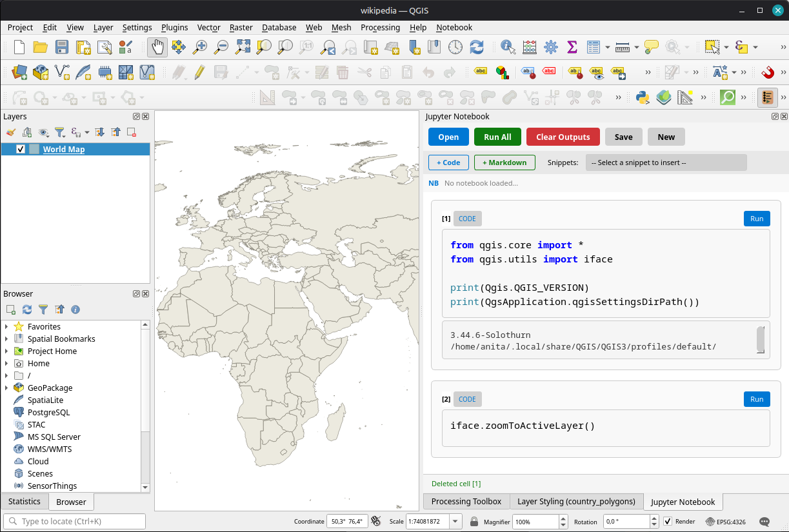Click the World Map layer color swatch
Screen dimensions: 789x532
pos(34,149)
